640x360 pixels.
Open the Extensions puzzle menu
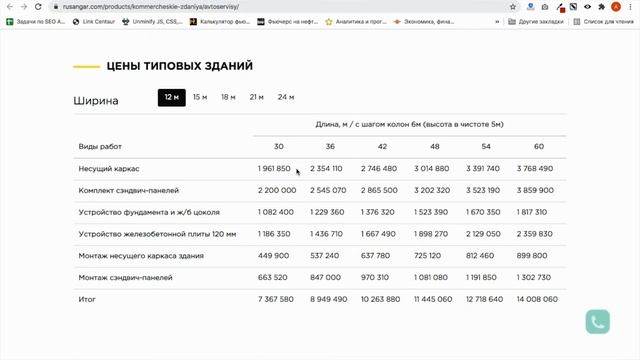pyautogui.click(x=601, y=7)
